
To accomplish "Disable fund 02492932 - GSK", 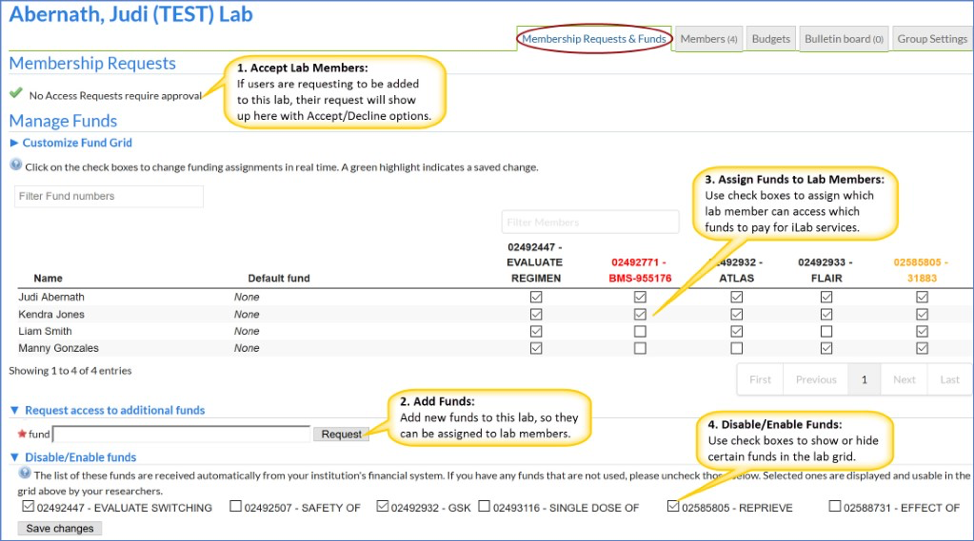I will 382,506.
